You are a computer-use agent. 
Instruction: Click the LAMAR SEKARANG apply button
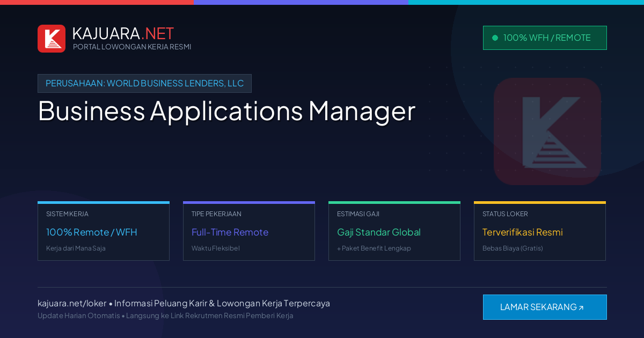point(545,307)
